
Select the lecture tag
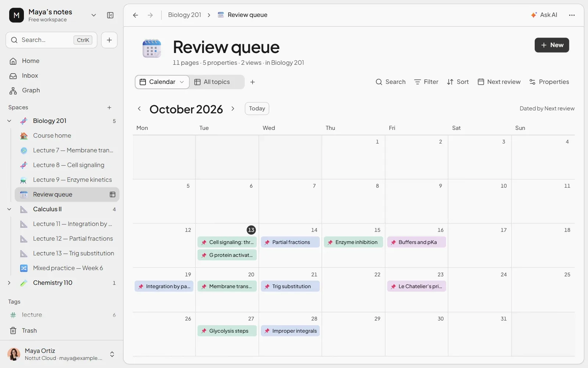click(62, 315)
